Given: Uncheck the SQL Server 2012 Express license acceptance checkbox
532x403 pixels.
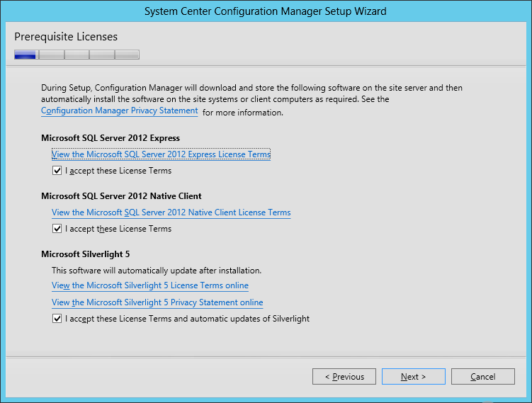Looking at the screenshot, I should click(x=57, y=170).
